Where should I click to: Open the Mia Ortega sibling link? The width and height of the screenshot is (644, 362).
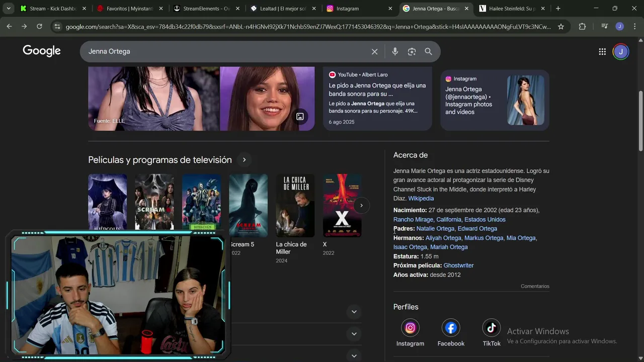click(x=521, y=238)
